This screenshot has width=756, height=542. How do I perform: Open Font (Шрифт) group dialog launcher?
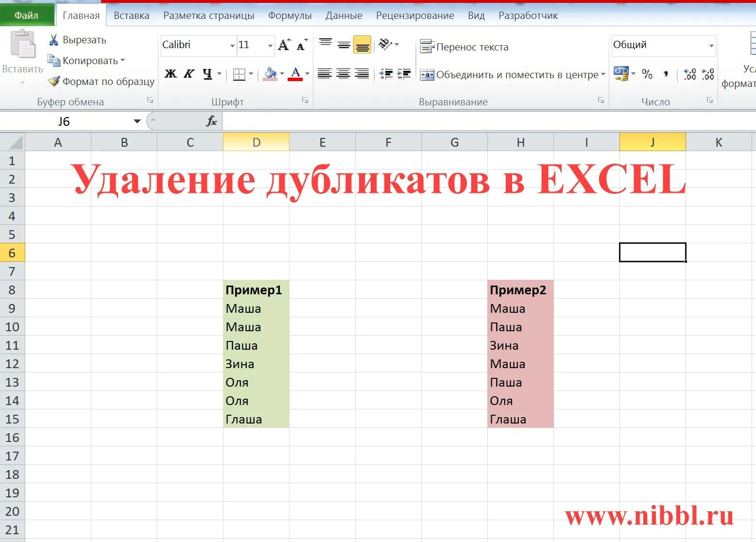click(305, 100)
